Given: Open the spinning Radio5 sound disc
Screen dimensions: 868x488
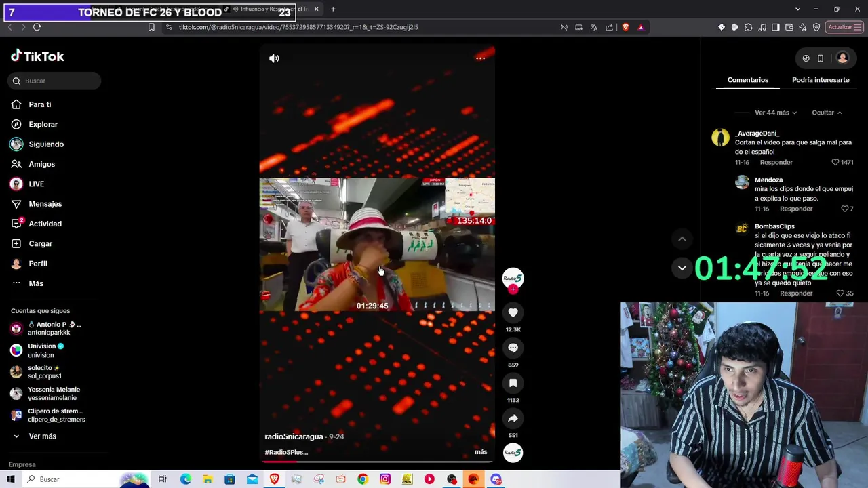Looking at the screenshot, I should click(513, 452).
